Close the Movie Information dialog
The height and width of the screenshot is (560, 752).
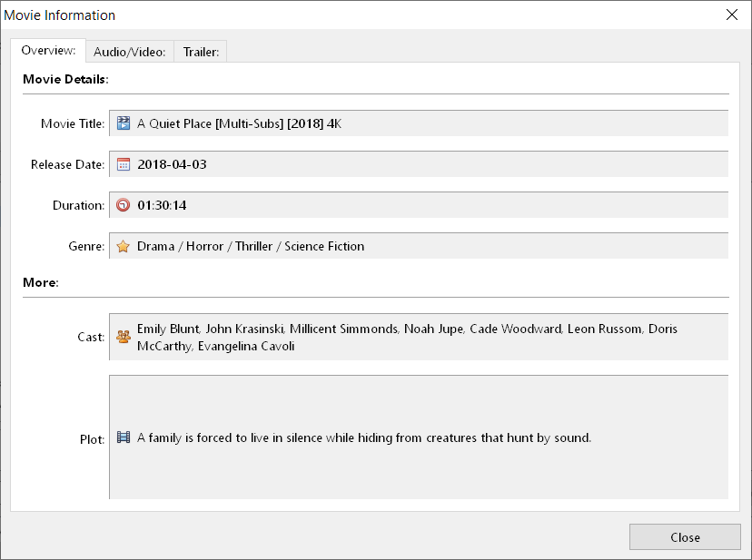tap(685, 536)
